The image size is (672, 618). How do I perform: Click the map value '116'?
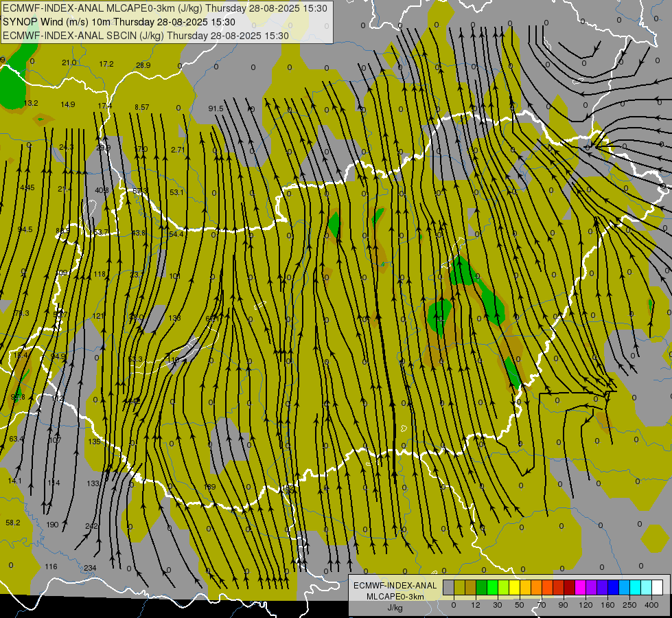click(51, 566)
